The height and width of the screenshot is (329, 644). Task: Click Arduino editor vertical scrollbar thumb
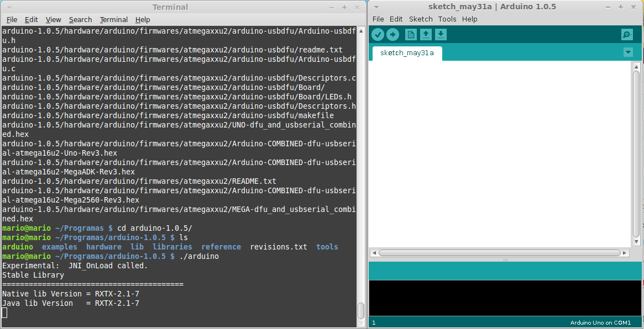click(636, 154)
